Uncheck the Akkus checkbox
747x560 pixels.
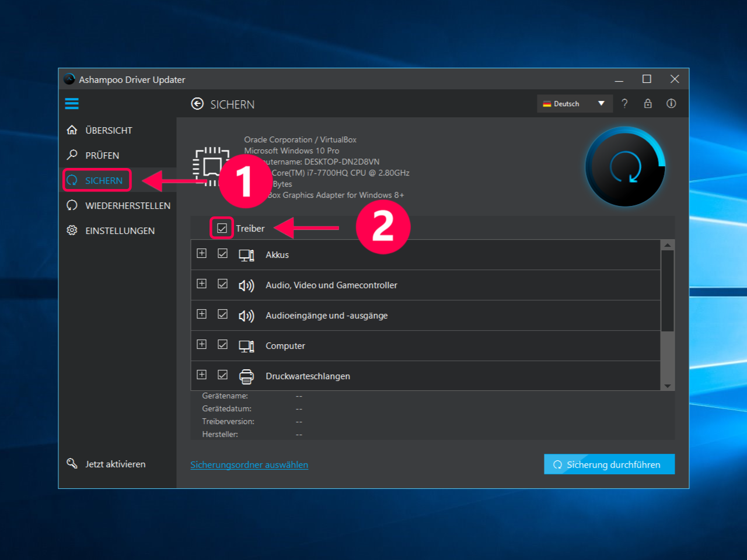(x=222, y=253)
